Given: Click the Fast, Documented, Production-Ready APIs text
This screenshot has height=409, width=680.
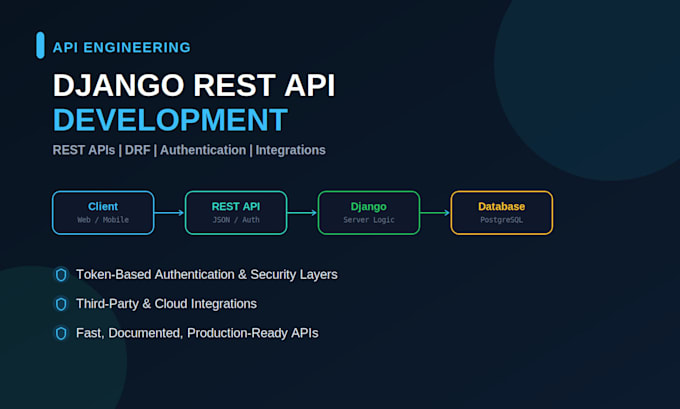Looking at the screenshot, I should tap(197, 333).
